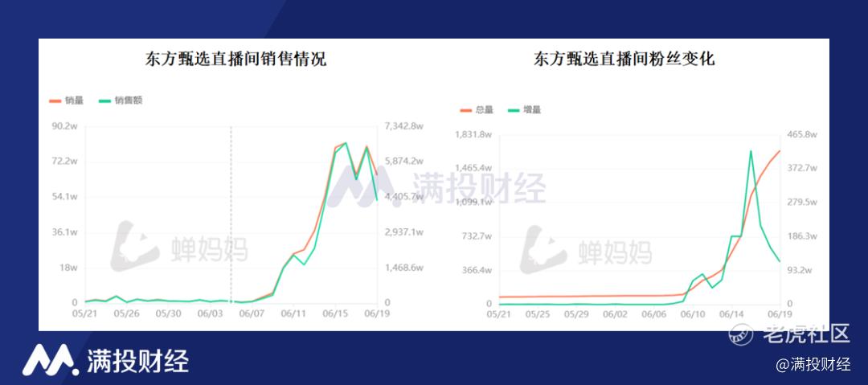Click the green 增量 line peak in fans chart
868x385 pixels.
pyautogui.click(x=751, y=151)
